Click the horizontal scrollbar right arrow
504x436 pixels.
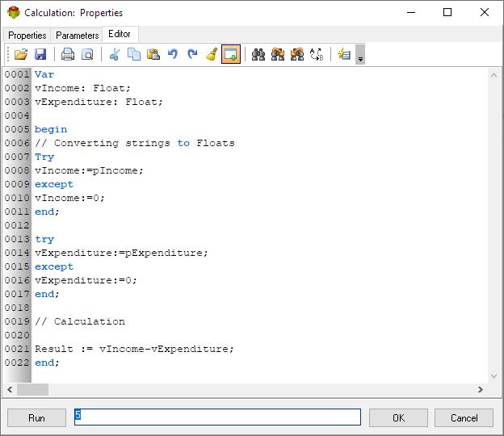(x=481, y=390)
